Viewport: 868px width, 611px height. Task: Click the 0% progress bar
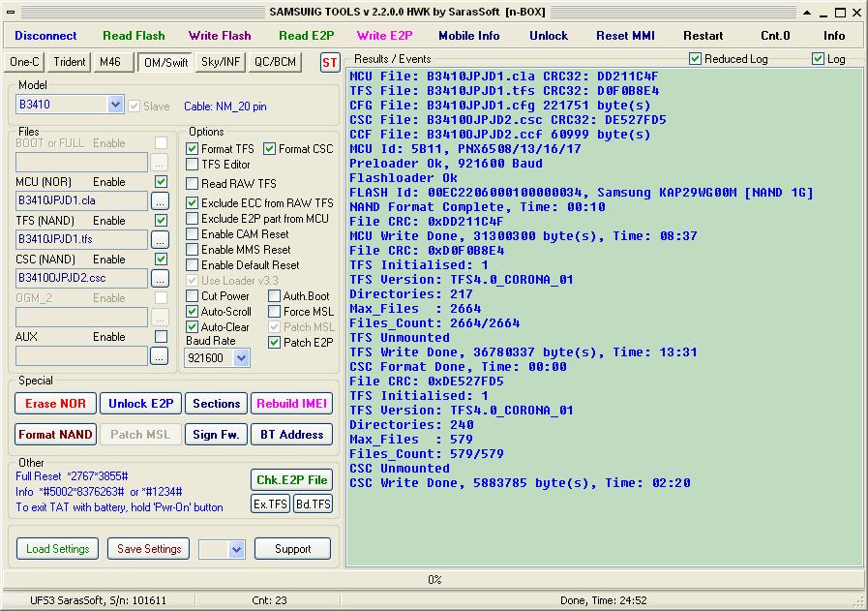[x=434, y=580]
